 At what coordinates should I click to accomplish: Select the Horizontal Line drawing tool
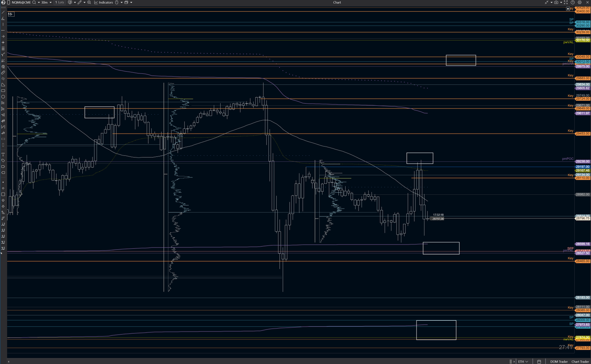tap(3, 30)
